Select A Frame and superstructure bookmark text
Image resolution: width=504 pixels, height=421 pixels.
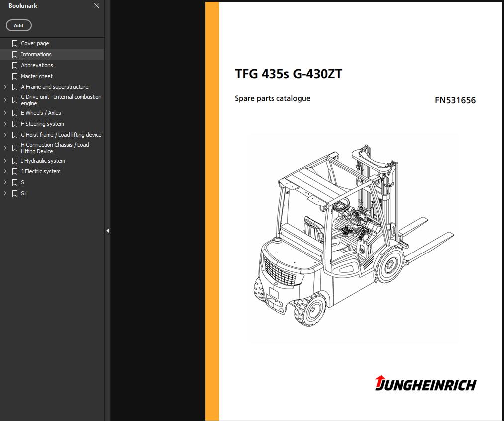click(54, 87)
